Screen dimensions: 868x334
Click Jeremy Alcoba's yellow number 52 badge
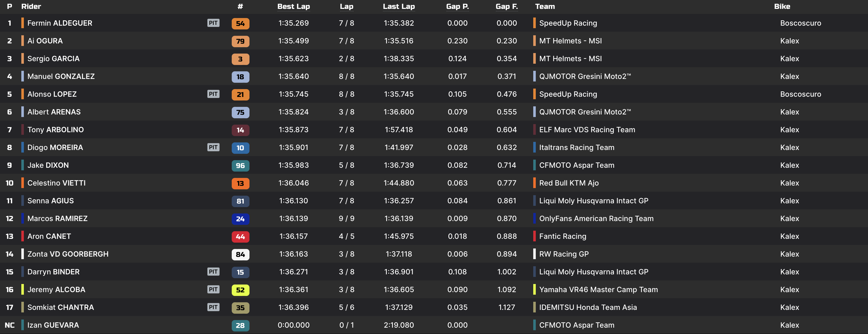click(x=240, y=290)
